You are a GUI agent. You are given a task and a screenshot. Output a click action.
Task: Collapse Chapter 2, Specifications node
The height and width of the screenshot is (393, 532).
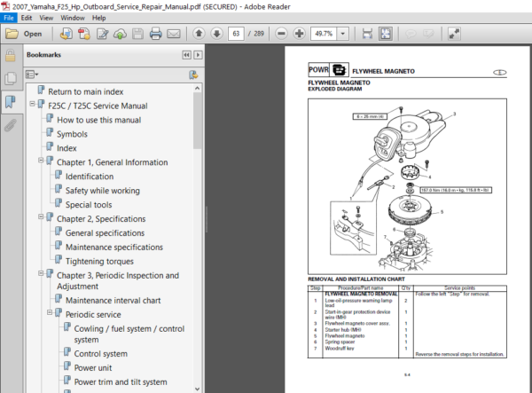click(x=41, y=216)
